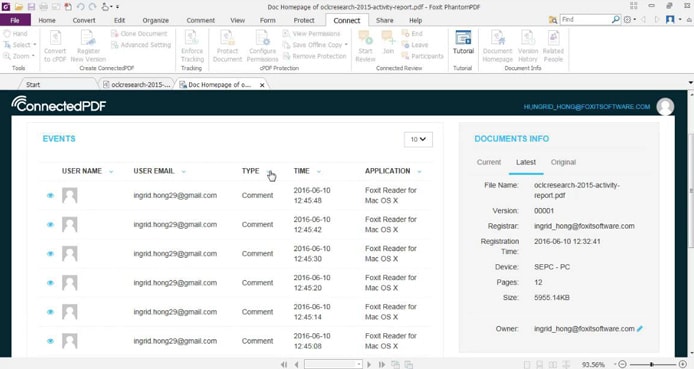Click the account email link at top
This screenshot has width=694, height=369.
click(586, 107)
